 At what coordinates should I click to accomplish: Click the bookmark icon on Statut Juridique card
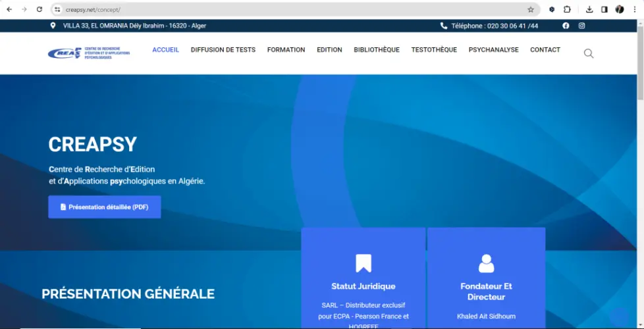pyautogui.click(x=363, y=263)
